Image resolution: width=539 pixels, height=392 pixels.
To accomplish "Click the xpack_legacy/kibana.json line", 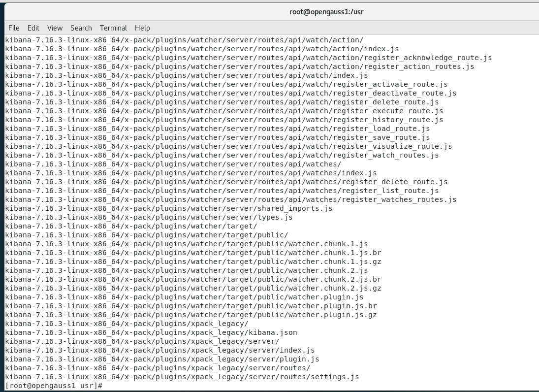I will pyautogui.click(x=151, y=333).
